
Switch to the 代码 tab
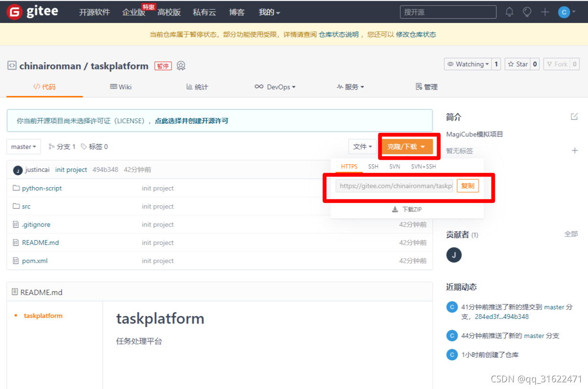point(44,87)
